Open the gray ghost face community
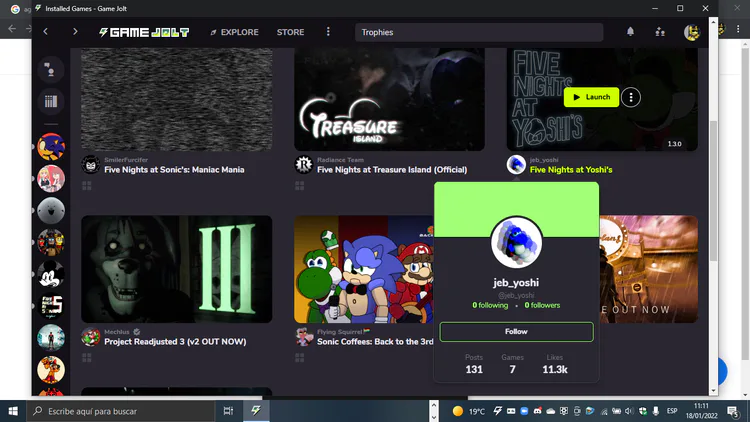 coord(51,211)
